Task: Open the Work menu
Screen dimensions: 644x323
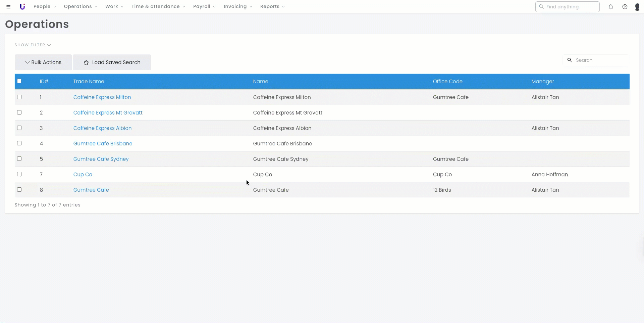Action: click(x=114, y=7)
